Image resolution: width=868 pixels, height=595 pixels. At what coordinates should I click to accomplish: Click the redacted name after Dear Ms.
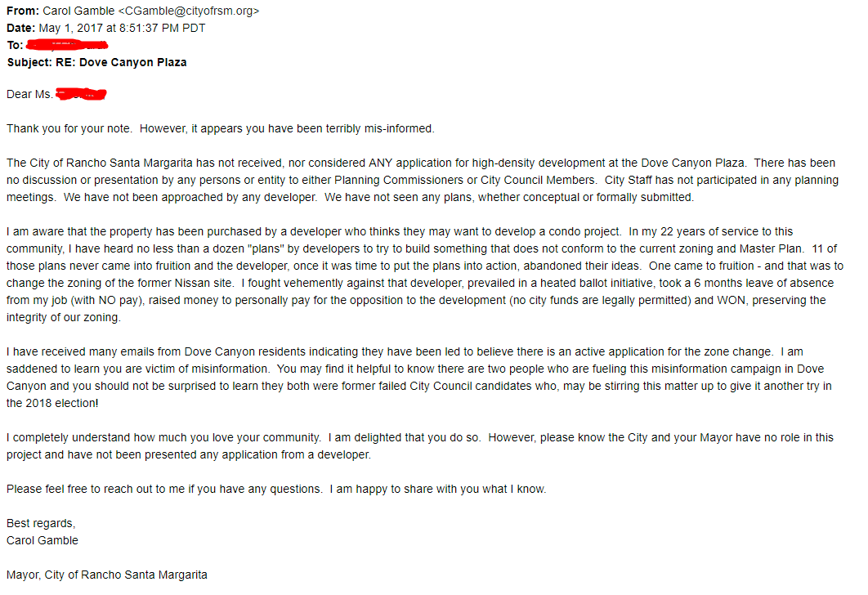click(x=82, y=95)
